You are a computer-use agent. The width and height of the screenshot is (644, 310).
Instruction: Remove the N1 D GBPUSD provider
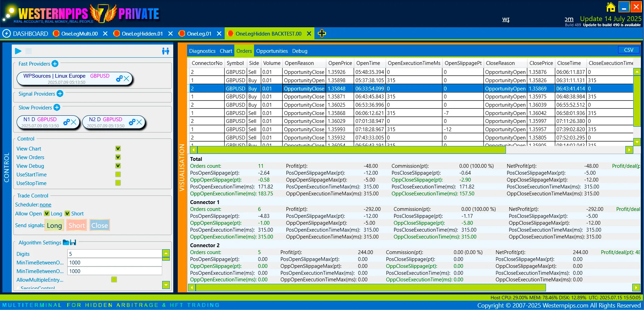coord(74,122)
